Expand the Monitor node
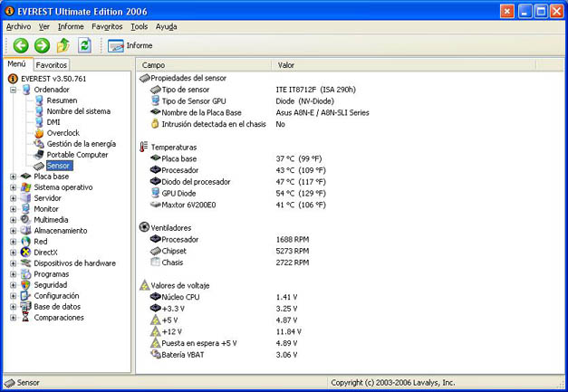 [13, 209]
